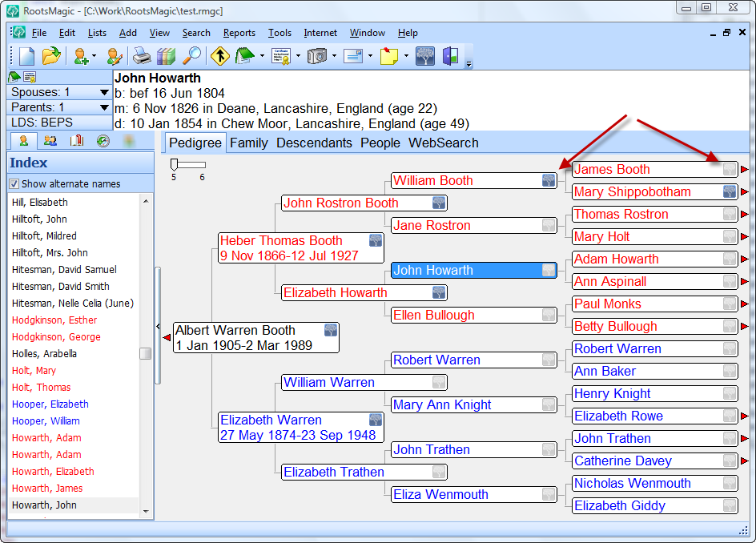Switch to the Descendants tab
The height and width of the screenshot is (543, 756).
click(314, 143)
